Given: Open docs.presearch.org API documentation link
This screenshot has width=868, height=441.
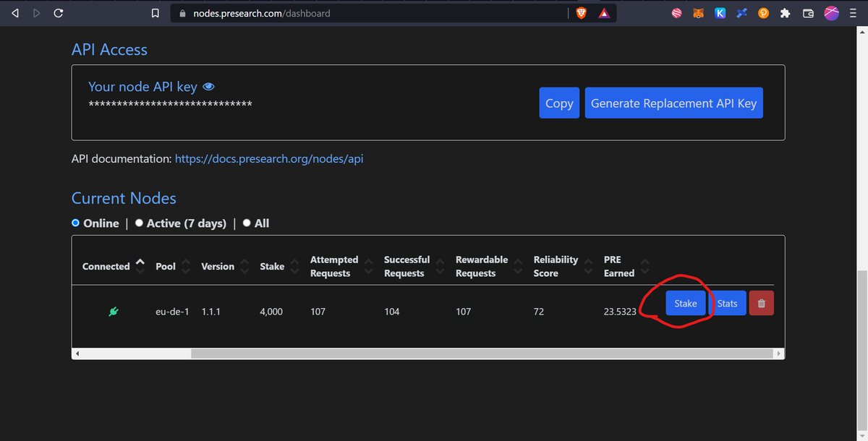Looking at the screenshot, I should [x=269, y=158].
